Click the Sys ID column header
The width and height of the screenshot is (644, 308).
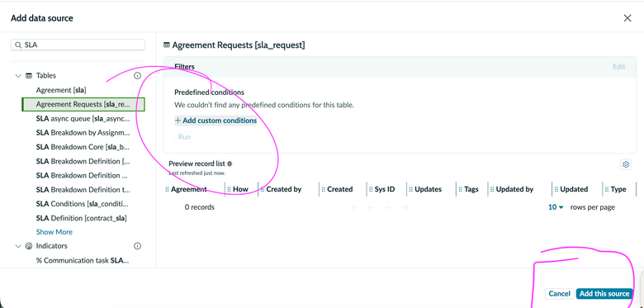(x=385, y=189)
